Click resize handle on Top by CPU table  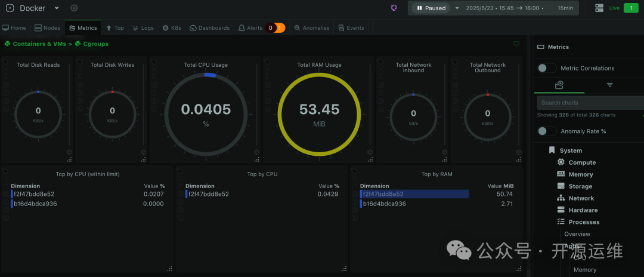(345, 269)
